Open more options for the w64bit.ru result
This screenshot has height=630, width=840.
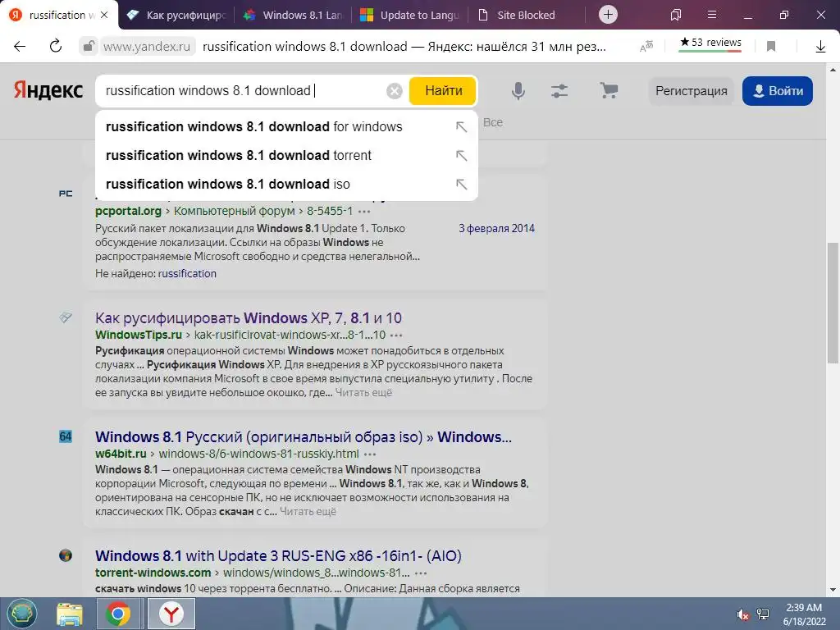[x=370, y=454]
